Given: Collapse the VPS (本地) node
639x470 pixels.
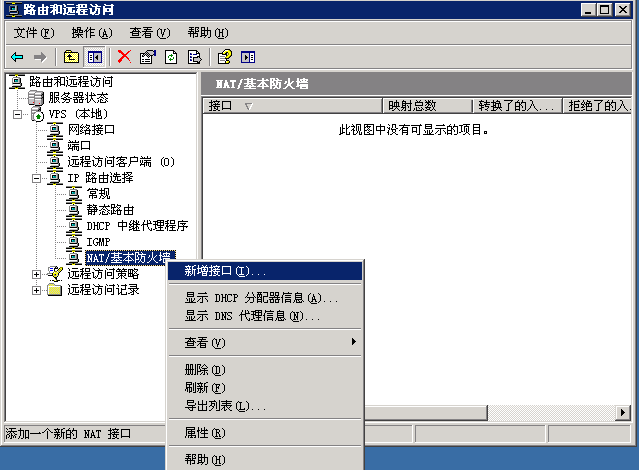Looking at the screenshot, I should point(17,114).
